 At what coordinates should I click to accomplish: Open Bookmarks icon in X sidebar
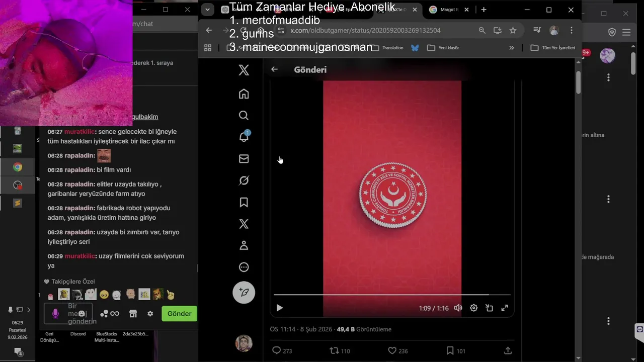pyautogui.click(x=244, y=202)
